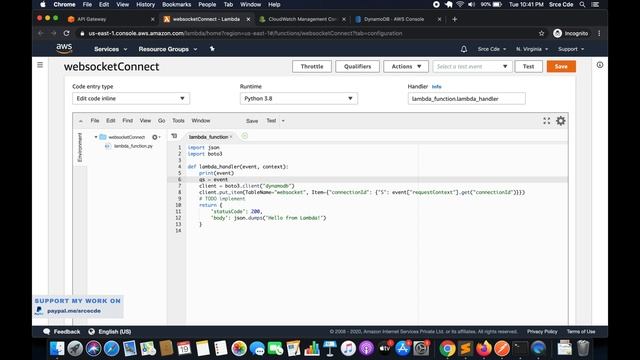Open code editor settings gear
Viewport: 640px width, 360px height.
click(x=561, y=121)
